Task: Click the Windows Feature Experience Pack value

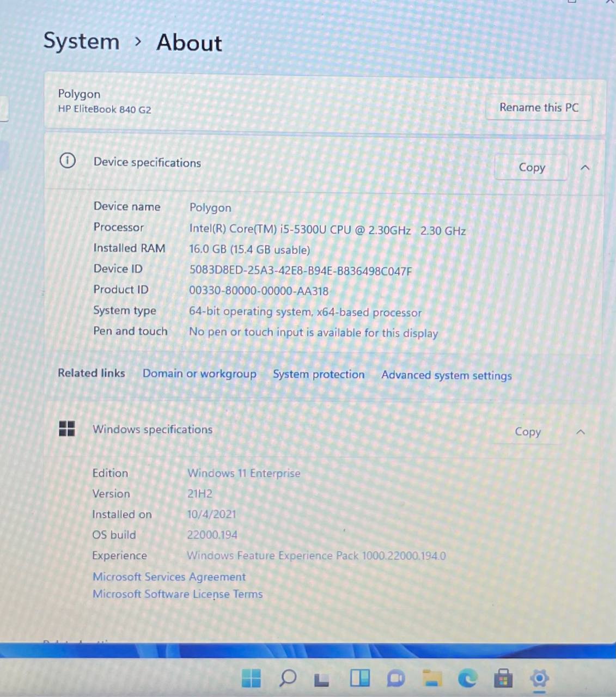Action: pos(316,555)
